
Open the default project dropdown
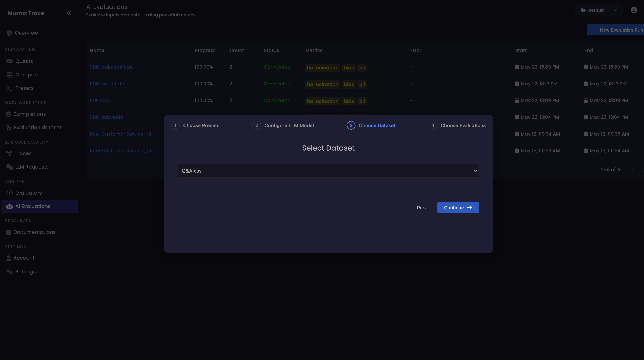599,10
